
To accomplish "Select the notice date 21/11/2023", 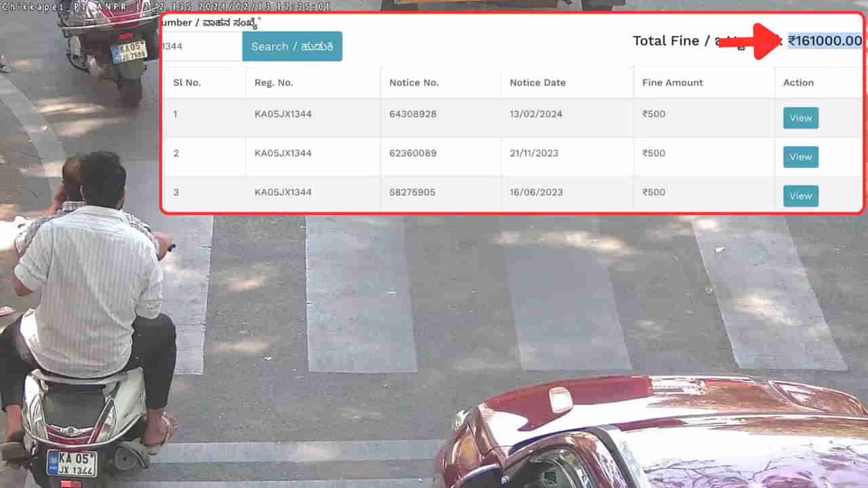I will 534,153.
